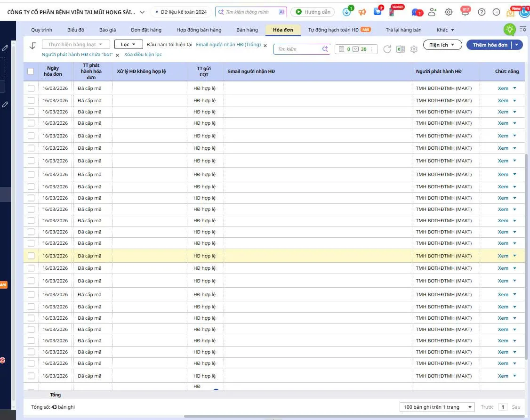The height and width of the screenshot is (420, 530).
Task: Remove the Email người nhận HĐ filter
Action: pos(265,45)
